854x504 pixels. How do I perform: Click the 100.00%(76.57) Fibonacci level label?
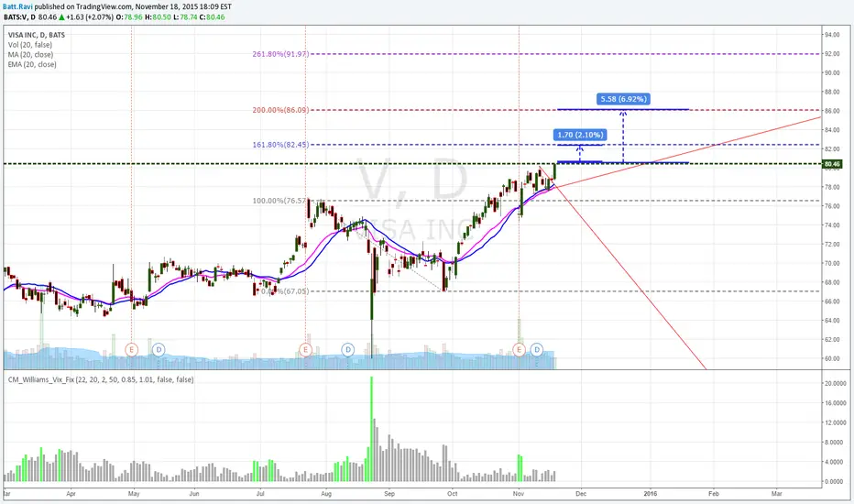[x=279, y=201]
